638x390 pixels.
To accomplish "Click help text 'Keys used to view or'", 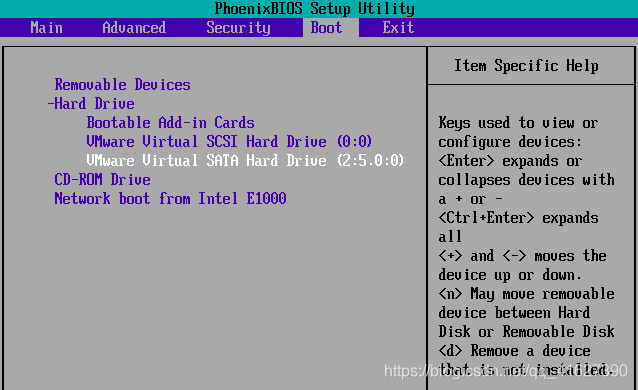I will (518, 123).
